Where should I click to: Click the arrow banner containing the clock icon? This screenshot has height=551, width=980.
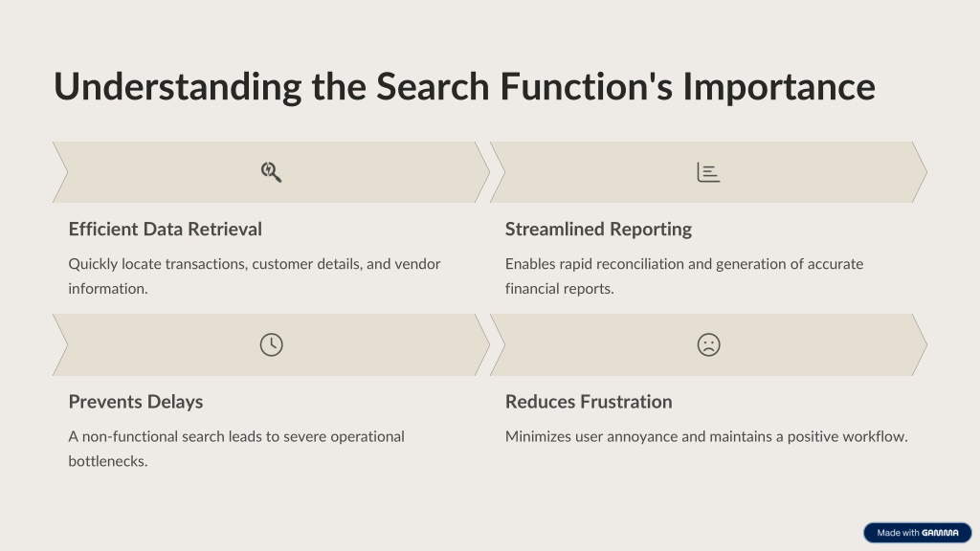click(x=271, y=344)
